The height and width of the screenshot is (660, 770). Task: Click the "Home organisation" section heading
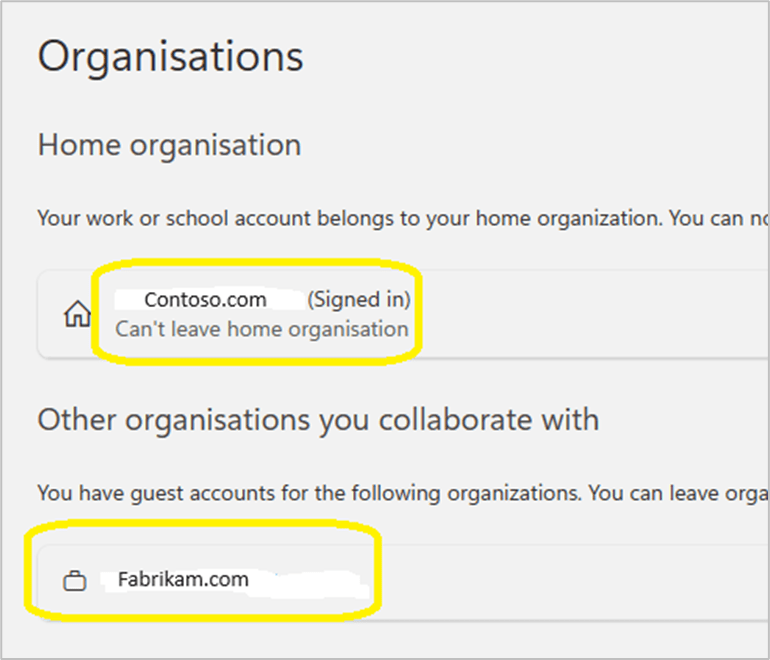pos(169,145)
